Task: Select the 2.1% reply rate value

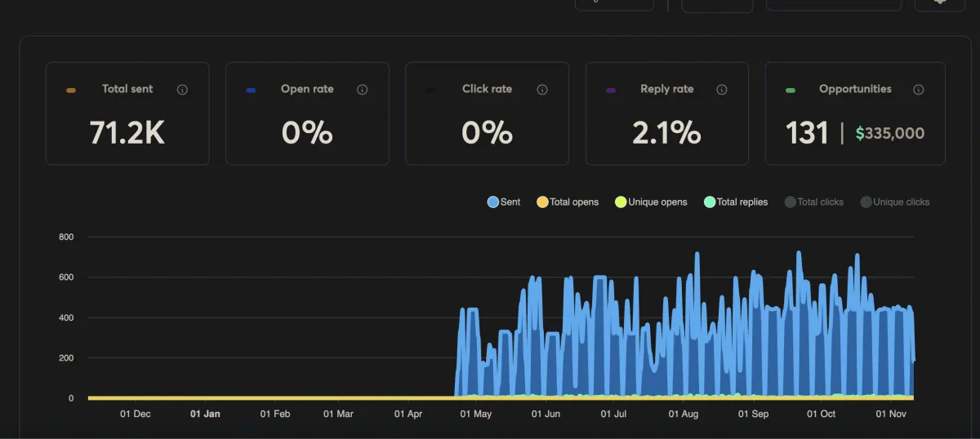Action: [x=666, y=132]
